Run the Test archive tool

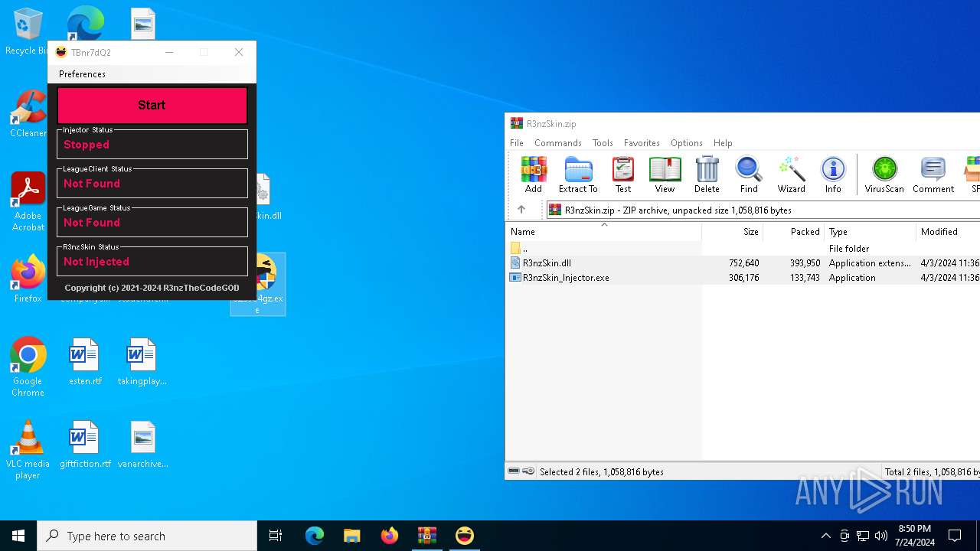click(x=623, y=174)
